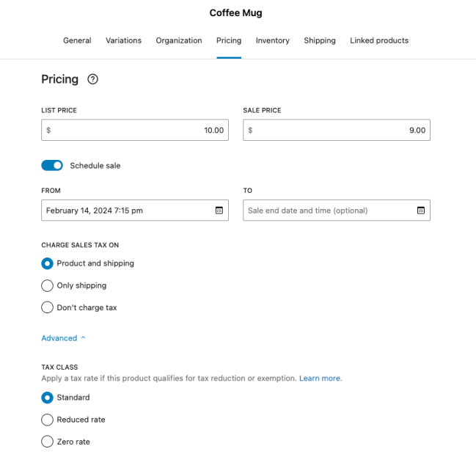Open the Variations tab
The image size is (476, 457).
[x=123, y=40]
